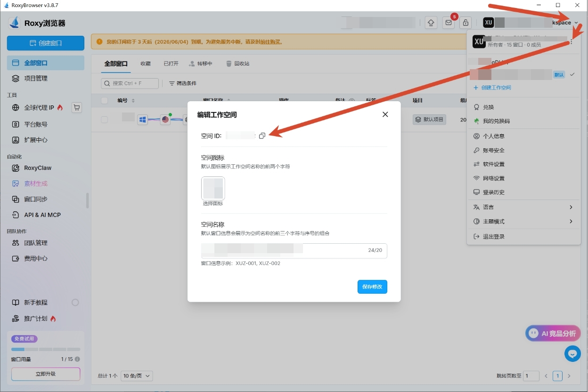The width and height of the screenshot is (588, 392).
Task: Open 网络设置 in the account menu
Action: coord(523,178)
